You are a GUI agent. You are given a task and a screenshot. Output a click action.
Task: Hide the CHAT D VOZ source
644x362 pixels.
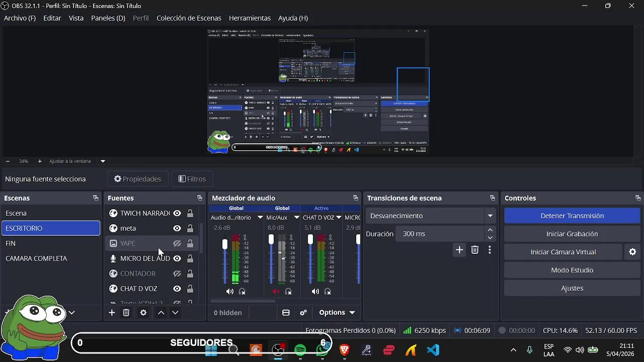point(177,289)
